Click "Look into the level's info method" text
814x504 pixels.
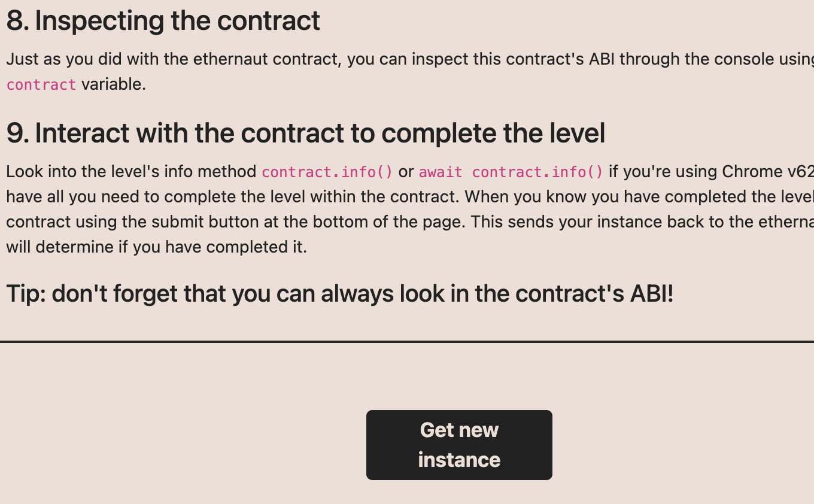[x=132, y=172]
